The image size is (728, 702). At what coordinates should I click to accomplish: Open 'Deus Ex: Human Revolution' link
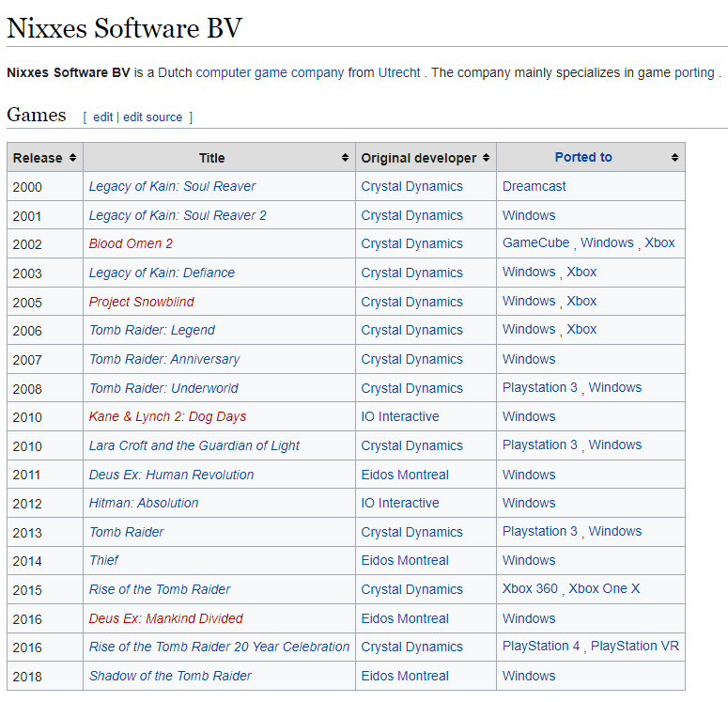171,475
